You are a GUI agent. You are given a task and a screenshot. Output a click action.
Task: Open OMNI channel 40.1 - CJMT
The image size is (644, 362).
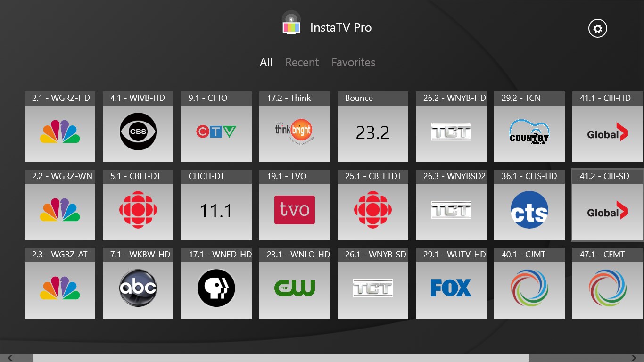pyautogui.click(x=529, y=283)
